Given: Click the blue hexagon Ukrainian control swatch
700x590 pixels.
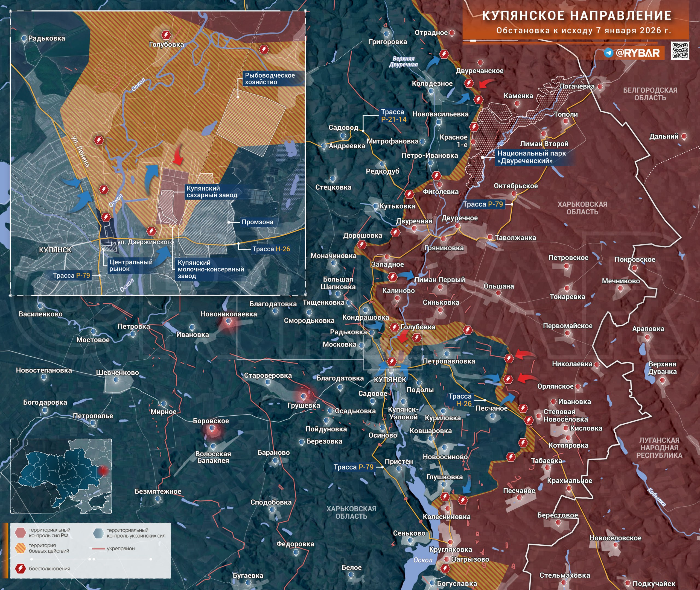Looking at the screenshot, I should pos(98,533).
